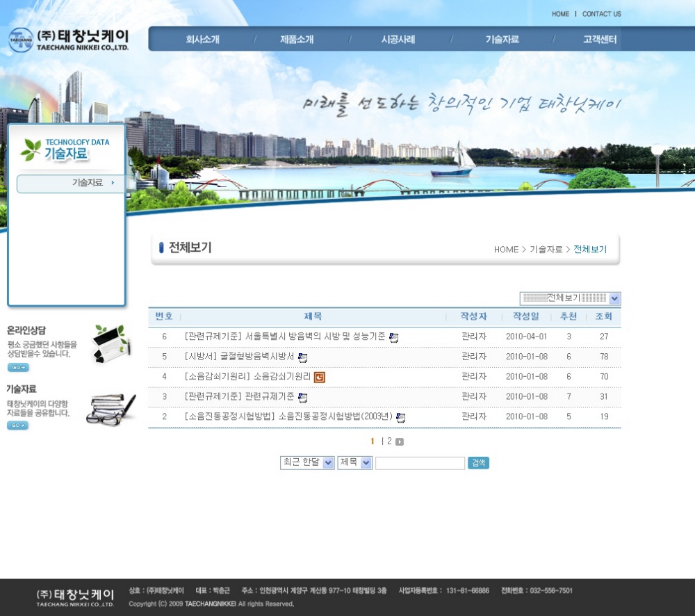Screen dimensions: 695x616
Task: Select 제품소개 in the top navigation
Action: point(297,40)
